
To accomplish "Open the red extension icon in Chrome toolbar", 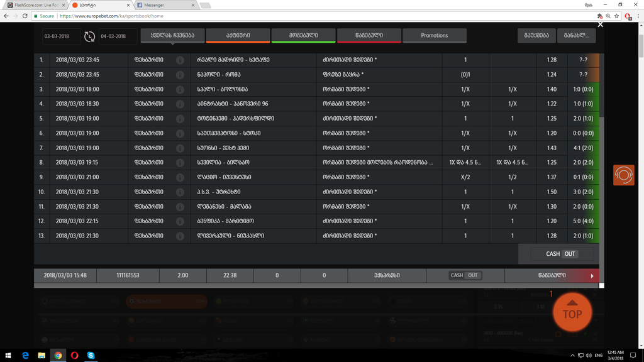I will pyautogui.click(x=628, y=16).
